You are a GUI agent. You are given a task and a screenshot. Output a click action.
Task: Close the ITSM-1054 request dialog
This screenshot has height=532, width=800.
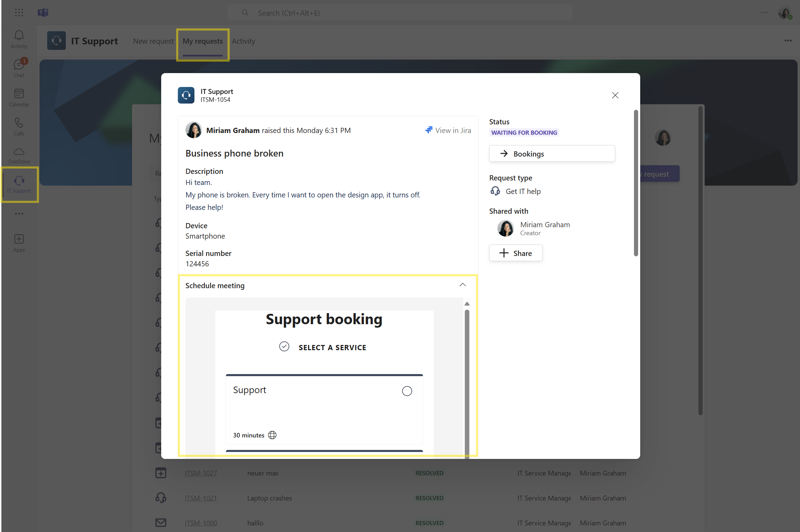tap(615, 95)
